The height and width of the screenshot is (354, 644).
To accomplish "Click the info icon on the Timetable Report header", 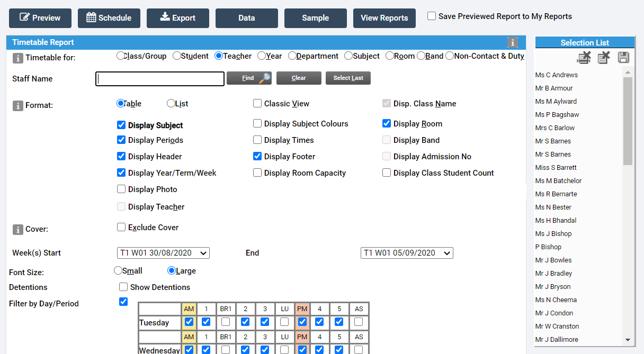I will [x=512, y=42].
